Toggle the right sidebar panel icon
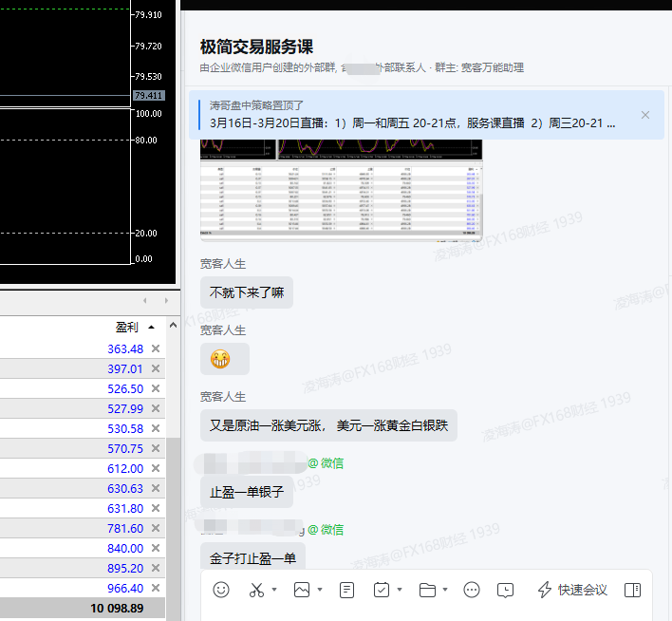Image resolution: width=672 pixels, height=621 pixels. 632,590
